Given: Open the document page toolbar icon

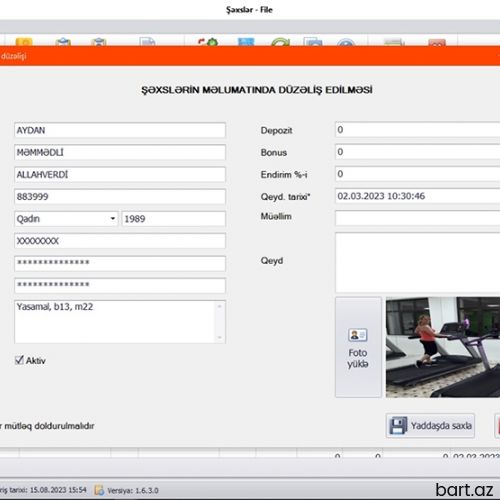Looking at the screenshot, I should 147,42.
